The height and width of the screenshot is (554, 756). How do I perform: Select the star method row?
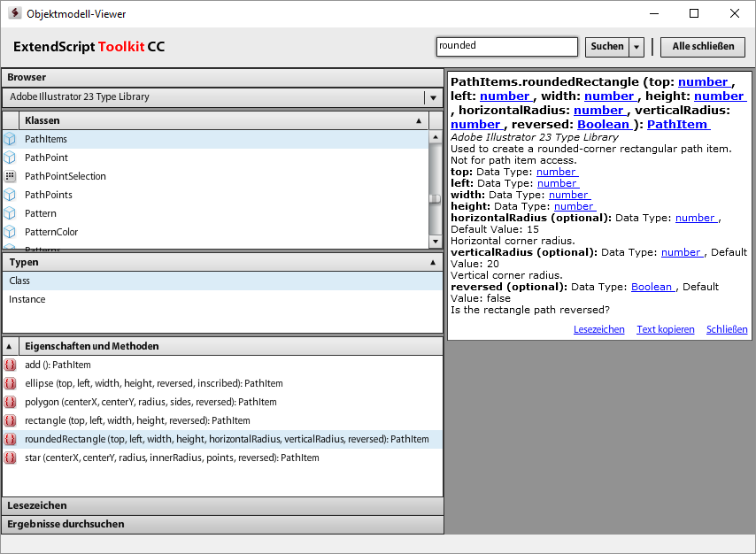point(223,458)
